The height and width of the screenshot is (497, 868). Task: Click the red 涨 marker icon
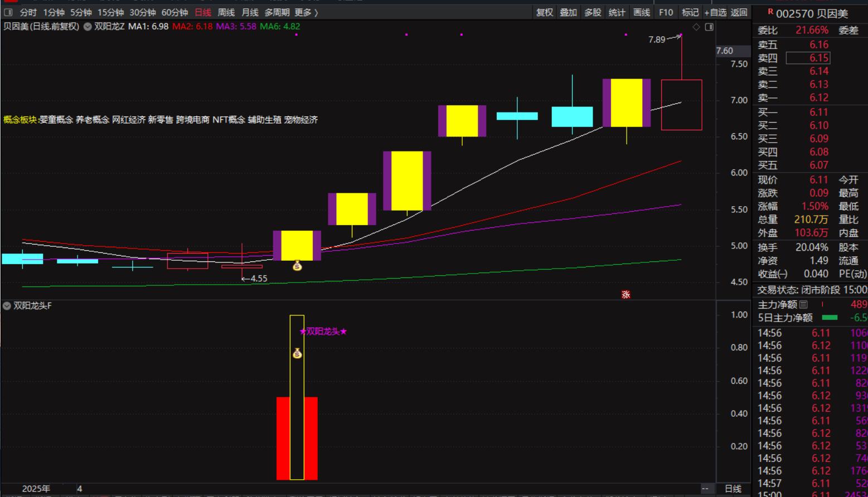pos(625,294)
